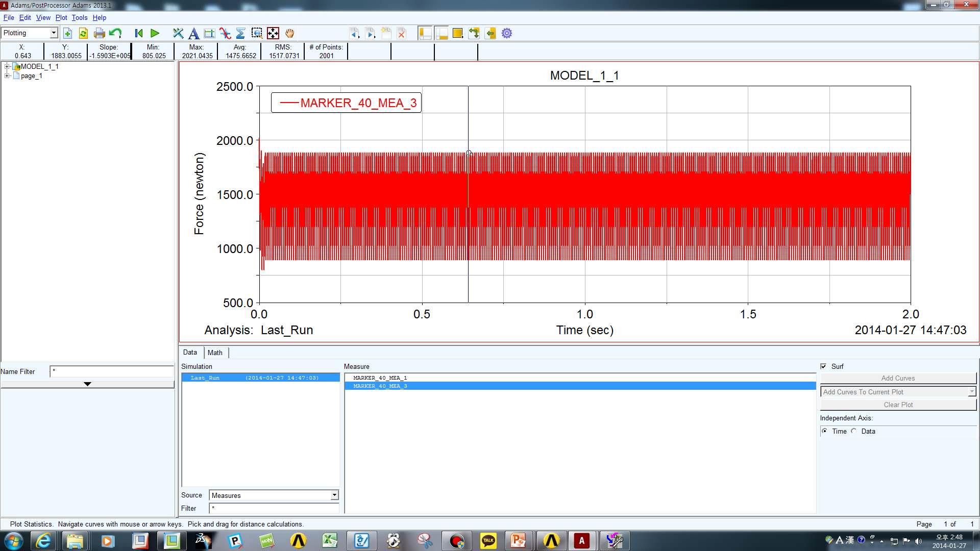Click the green Undo arrow icon
Screen dimensions: 980x551
click(x=115, y=34)
